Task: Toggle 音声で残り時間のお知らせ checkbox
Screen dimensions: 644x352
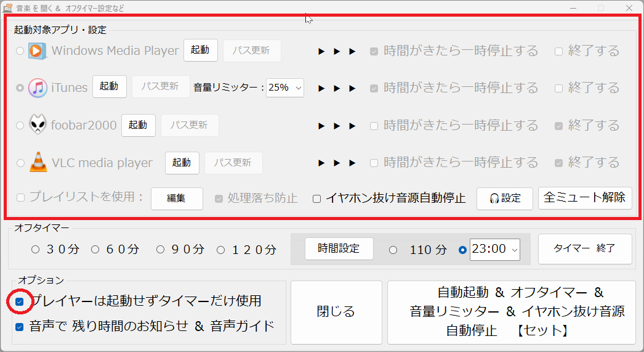Action: (19, 327)
